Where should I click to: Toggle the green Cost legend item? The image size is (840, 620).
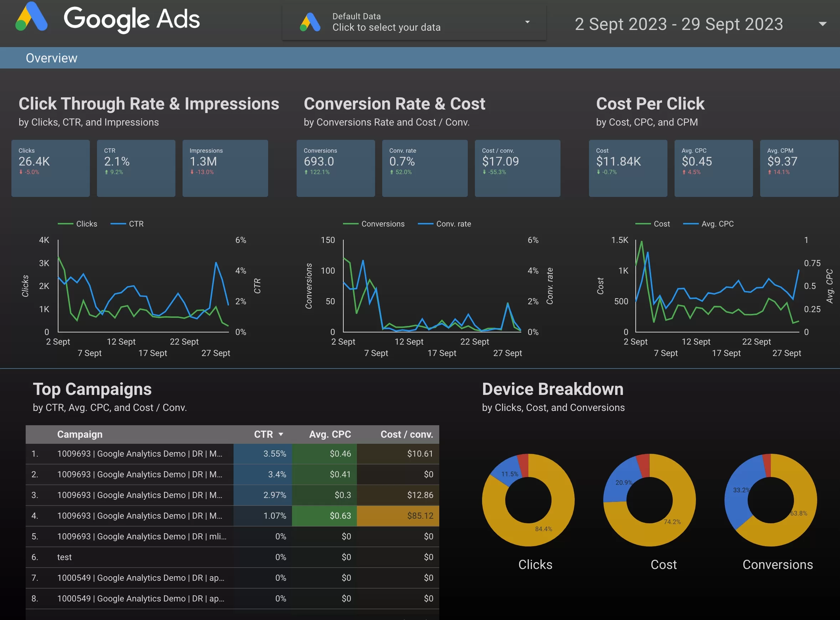click(652, 224)
